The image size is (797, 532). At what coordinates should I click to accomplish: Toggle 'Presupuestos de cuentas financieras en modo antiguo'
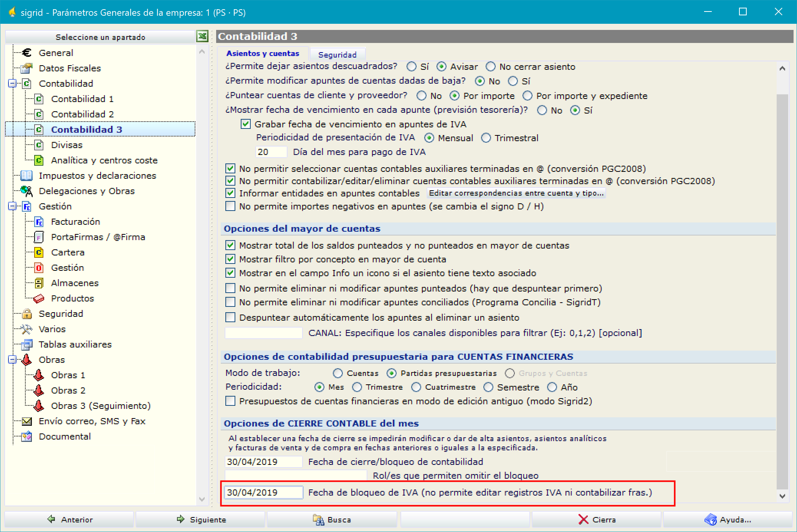(230, 401)
